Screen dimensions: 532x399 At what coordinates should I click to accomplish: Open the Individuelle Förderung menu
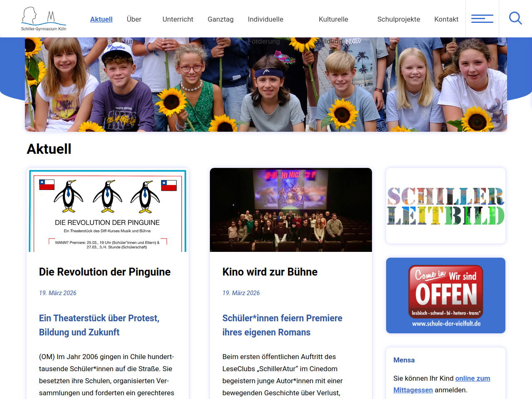click(266, 19)
